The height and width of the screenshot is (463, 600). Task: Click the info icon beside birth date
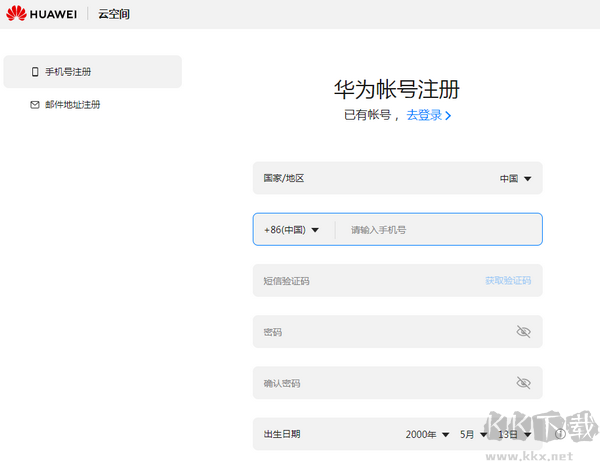point(560,434)
